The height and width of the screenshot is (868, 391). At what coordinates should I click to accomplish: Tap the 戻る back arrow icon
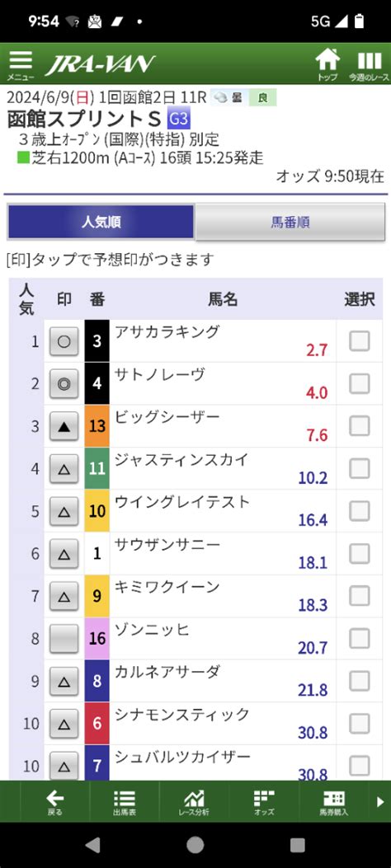tap(54, 801)
